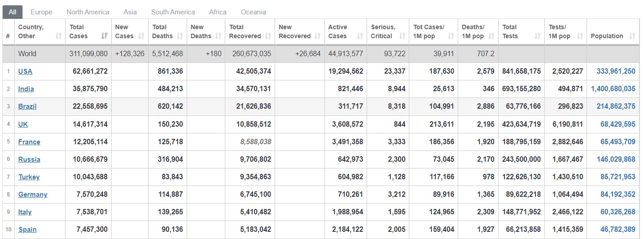Image resolution: width=644 pixels, height=239 pixels.
Task: Select France total recovered 8,588,038
Action: pyautogui.click(x=256, y=142)
